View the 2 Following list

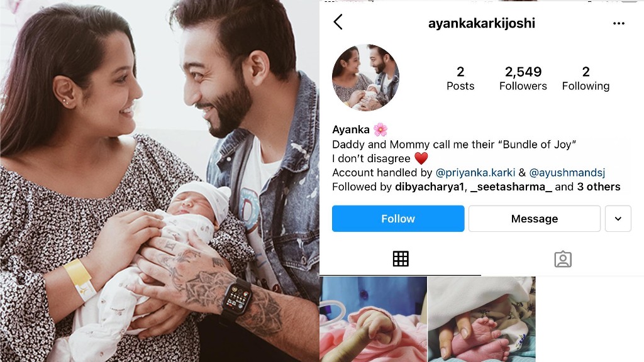click(586, 79)
